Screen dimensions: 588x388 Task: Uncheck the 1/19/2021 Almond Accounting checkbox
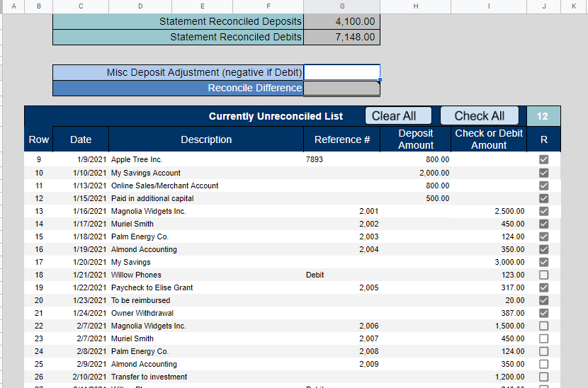(x=543, y=249)
